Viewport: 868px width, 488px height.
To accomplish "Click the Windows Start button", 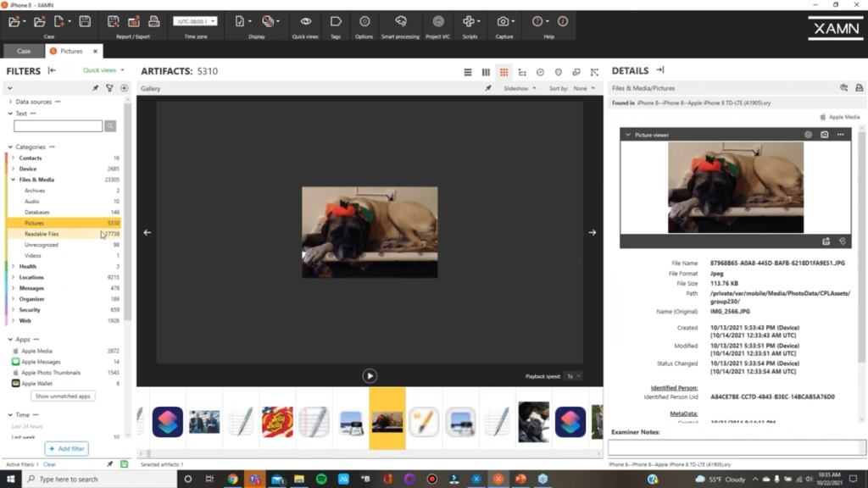I will point(10,480).
